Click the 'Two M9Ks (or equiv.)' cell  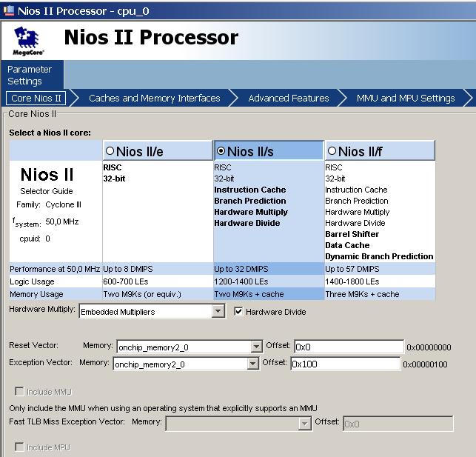[158, 294]
